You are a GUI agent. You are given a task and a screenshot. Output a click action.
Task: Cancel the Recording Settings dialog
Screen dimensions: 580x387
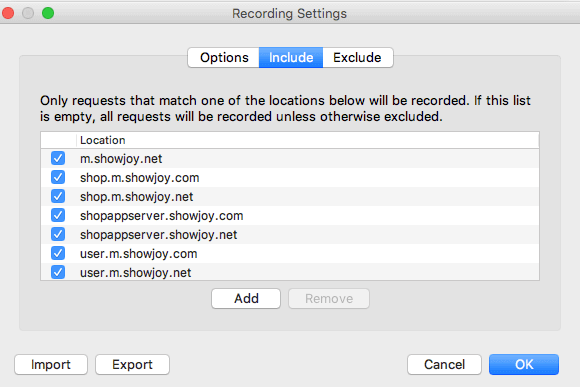point(444,364)
